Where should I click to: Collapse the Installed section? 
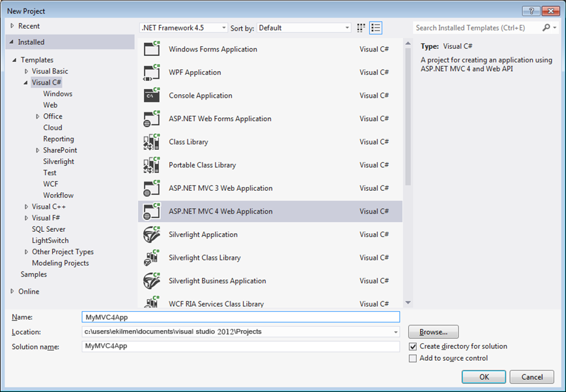[12, 42]
